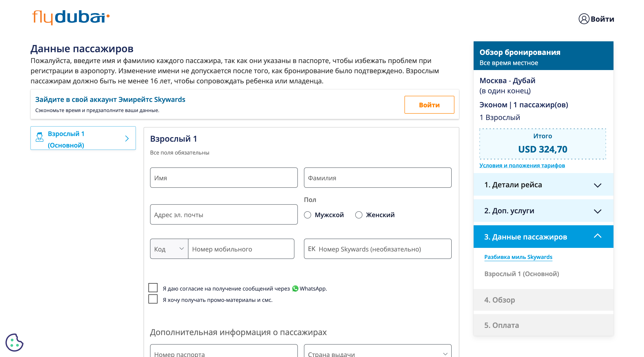Click the Номер паспорта field
Screen dimensions: 644x357
click(224, 351)
